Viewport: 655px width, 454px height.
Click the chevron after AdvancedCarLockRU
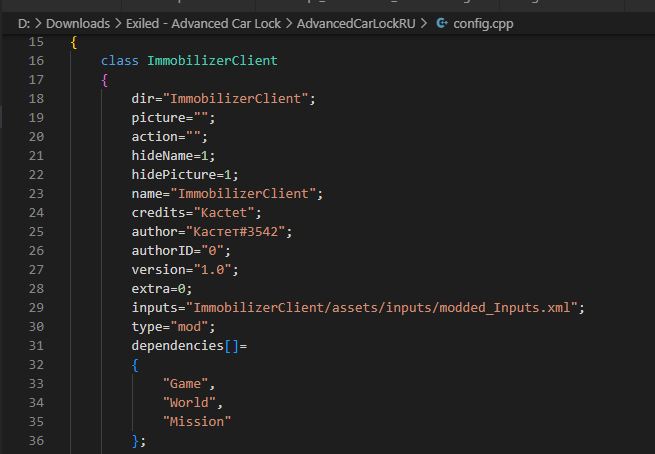coord(424,23)
